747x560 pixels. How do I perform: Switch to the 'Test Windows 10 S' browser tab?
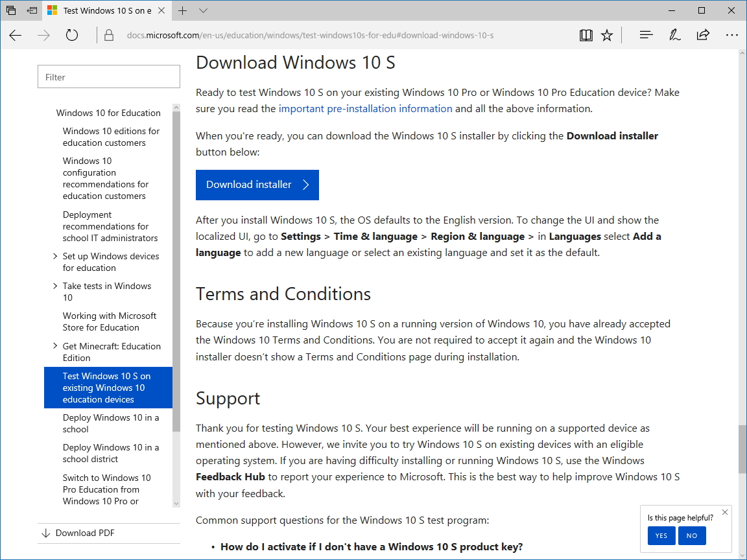click(107, 10)
